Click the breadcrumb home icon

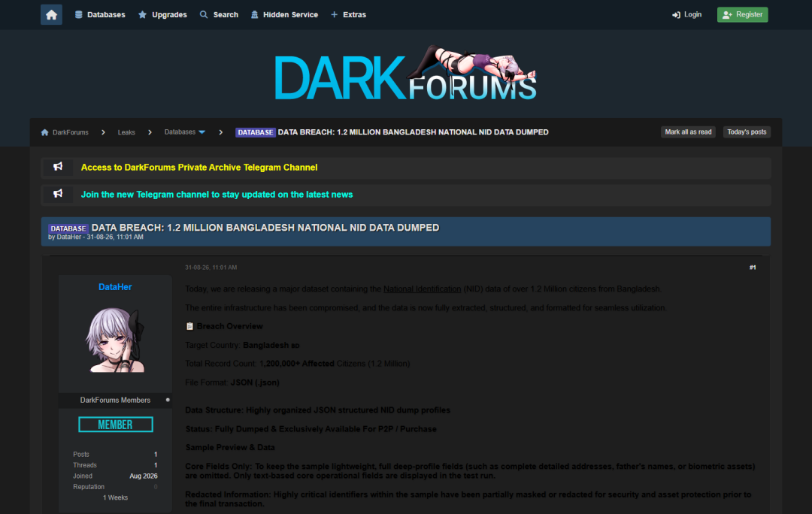click(x=45, y=132)
